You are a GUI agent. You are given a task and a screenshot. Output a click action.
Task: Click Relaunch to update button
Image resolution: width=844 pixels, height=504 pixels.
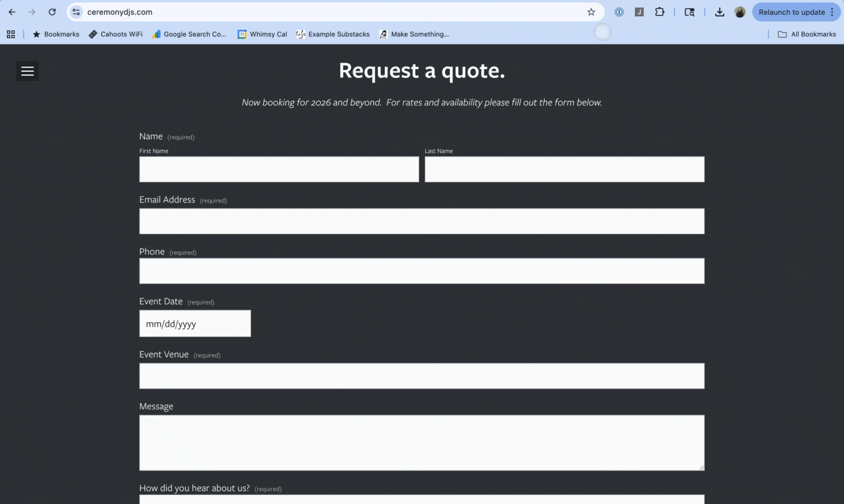(x=791, y=12)
